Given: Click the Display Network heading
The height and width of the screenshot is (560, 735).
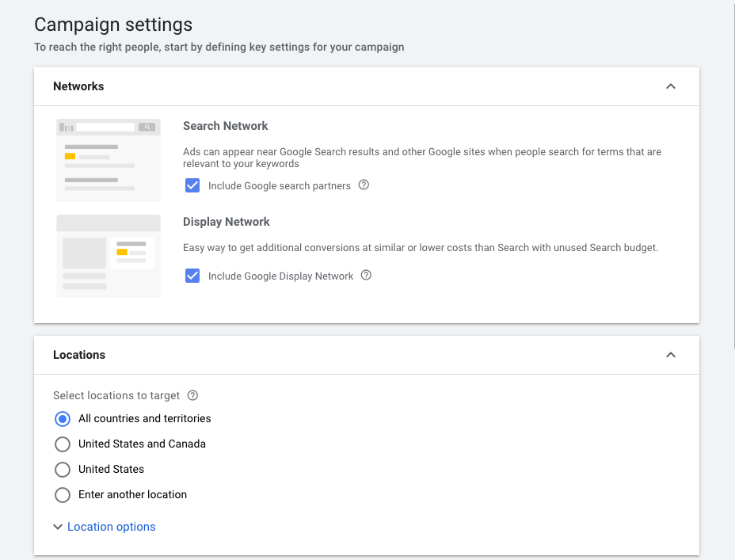Looking at the screenshot, I should [x=227, y=222].
